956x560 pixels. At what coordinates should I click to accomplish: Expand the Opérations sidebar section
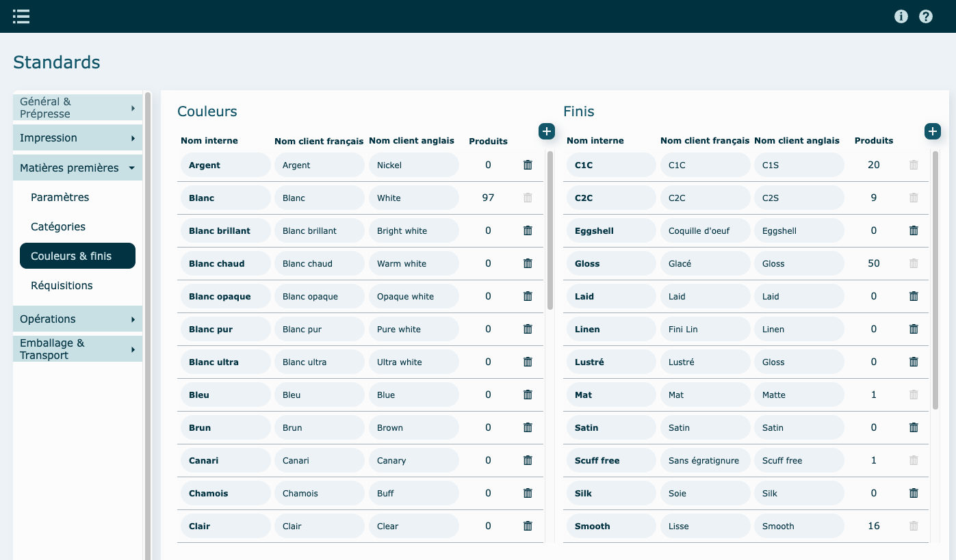[x=77, y=319]
